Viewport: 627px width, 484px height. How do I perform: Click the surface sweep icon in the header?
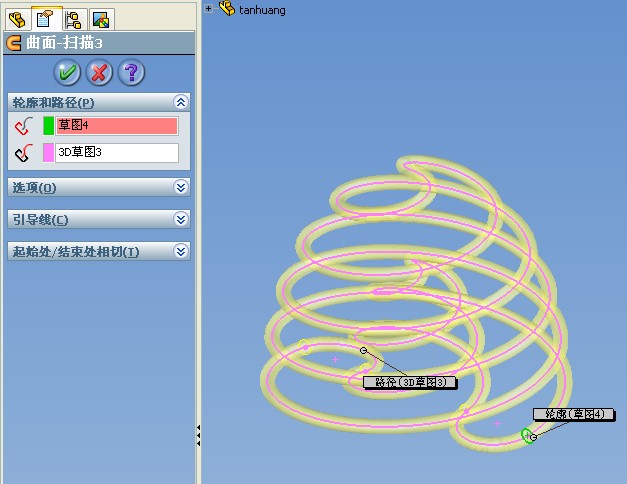tap(14, 43)
